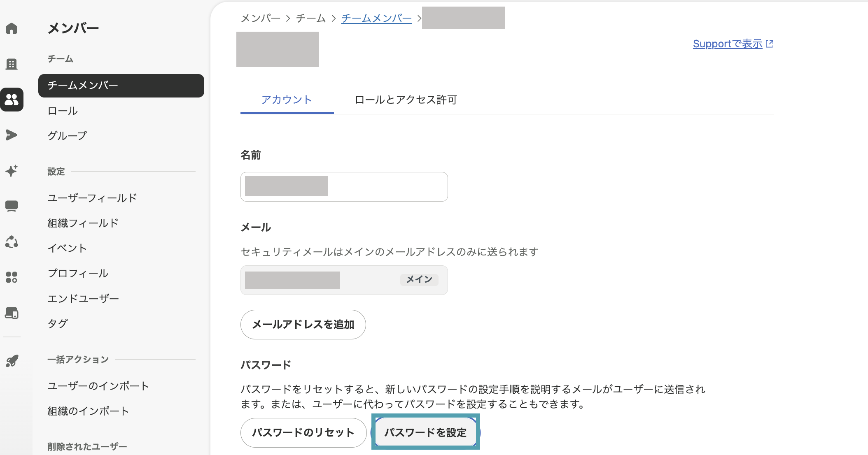Open the Supportで表示 link
868x455 pixels.
733,44
